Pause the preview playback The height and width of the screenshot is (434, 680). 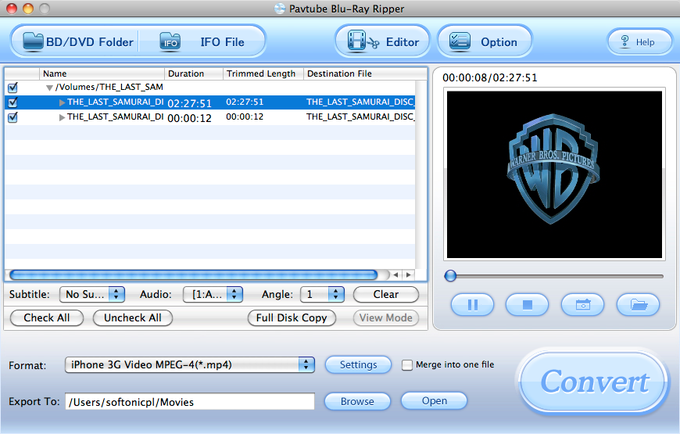472,305
